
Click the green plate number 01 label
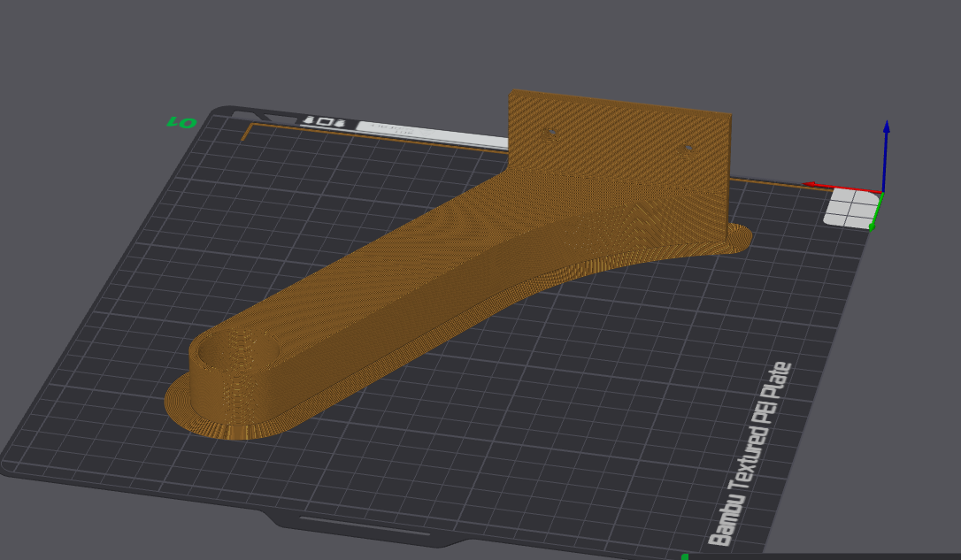[x=182, y=123]
